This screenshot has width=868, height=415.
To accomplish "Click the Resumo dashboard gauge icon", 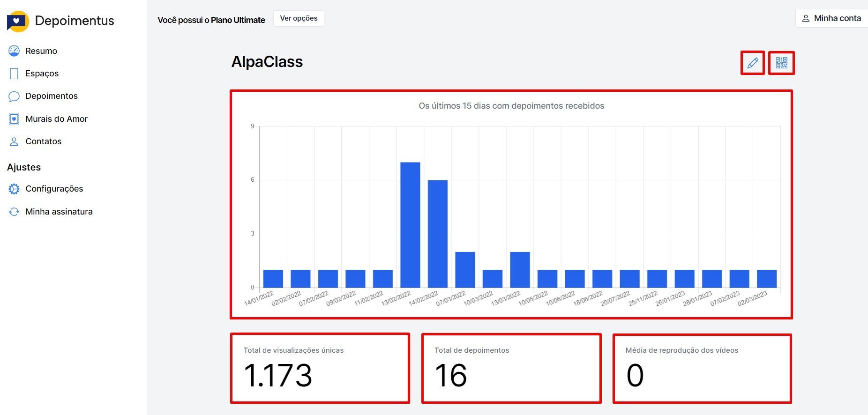I will [x=14, y=51].
